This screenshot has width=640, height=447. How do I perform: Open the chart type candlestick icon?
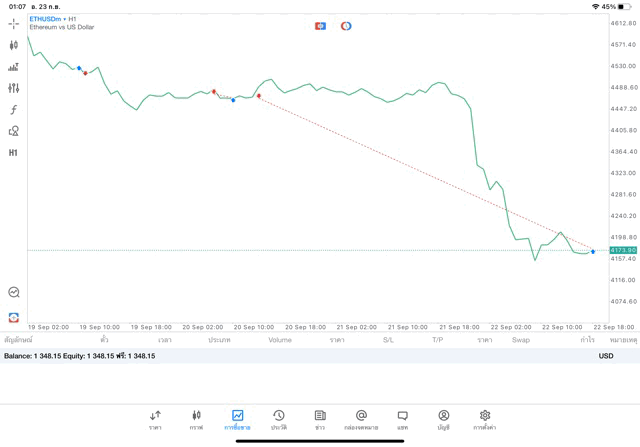14,45
